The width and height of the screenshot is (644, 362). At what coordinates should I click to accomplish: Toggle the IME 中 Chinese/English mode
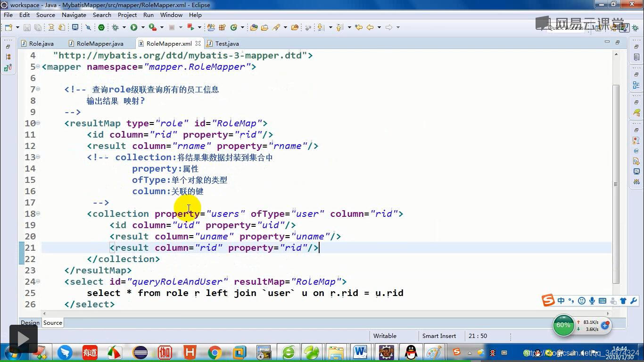[561, 301]
